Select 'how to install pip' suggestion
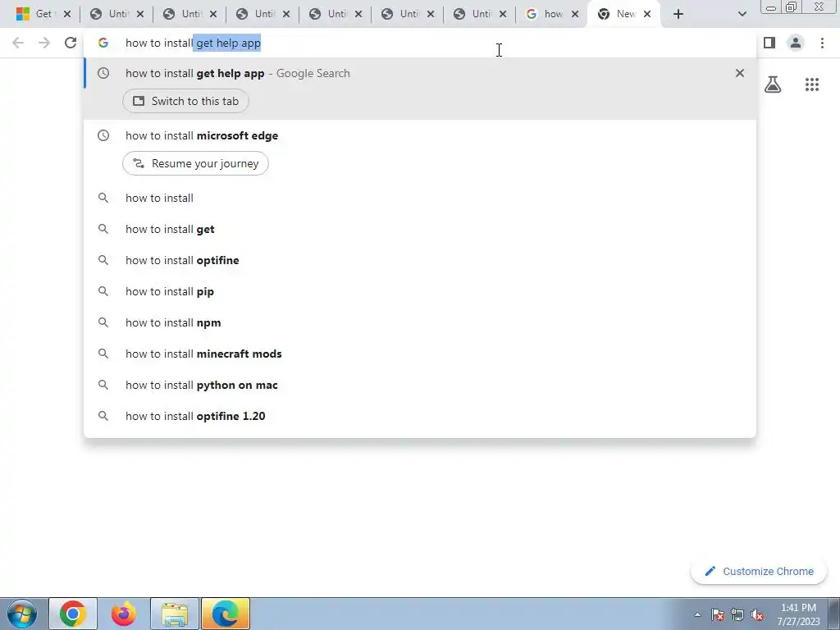 tap(420, 291)
